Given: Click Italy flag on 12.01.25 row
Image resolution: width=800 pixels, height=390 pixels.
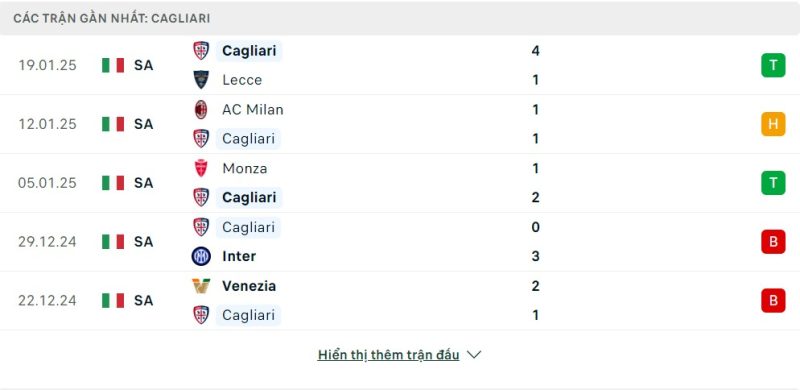Looking at the screenshot, I should tap(113, 124).
